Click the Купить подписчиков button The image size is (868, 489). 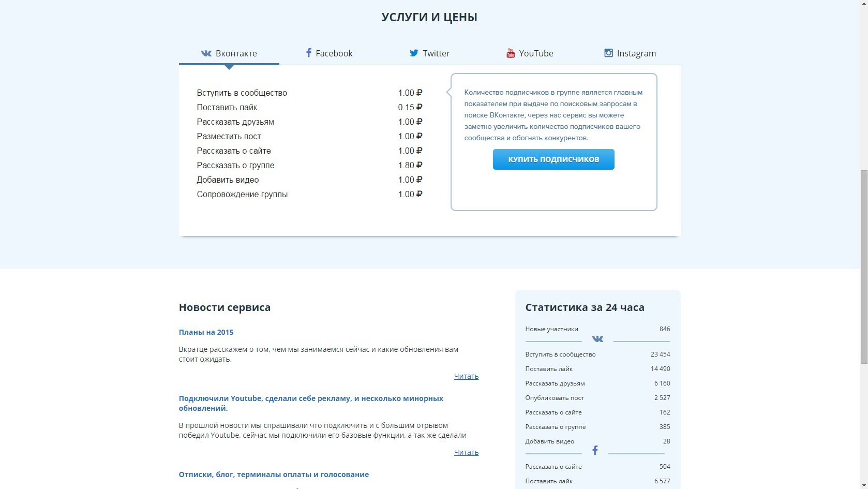553,159
